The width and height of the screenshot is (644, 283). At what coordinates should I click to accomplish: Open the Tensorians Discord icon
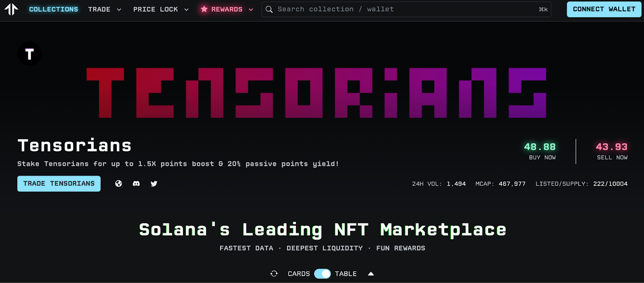[x=136, y=184]
